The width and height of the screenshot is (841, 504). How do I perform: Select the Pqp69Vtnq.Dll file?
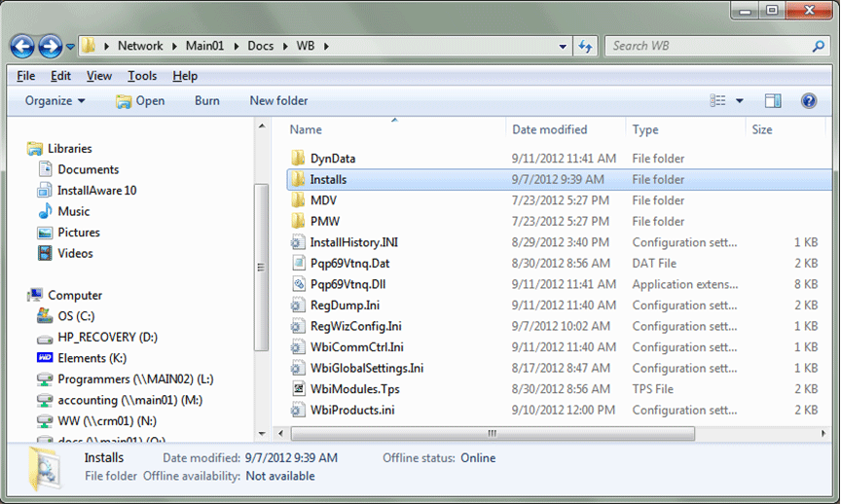pyautogui.click(x=348, y=284)
